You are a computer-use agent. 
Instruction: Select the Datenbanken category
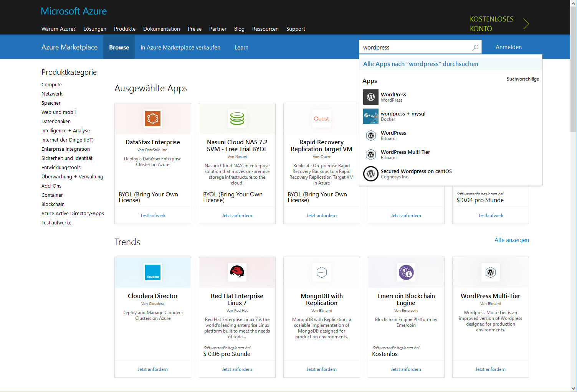[56, 122]
